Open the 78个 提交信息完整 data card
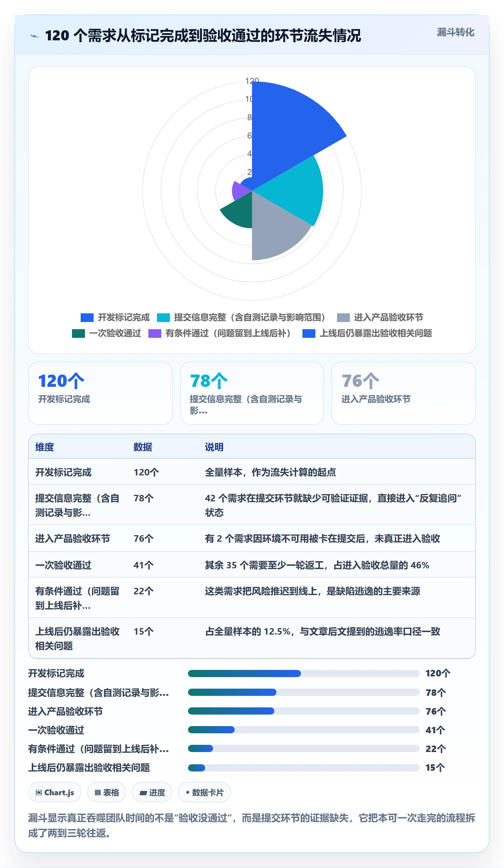 [252, 393]
